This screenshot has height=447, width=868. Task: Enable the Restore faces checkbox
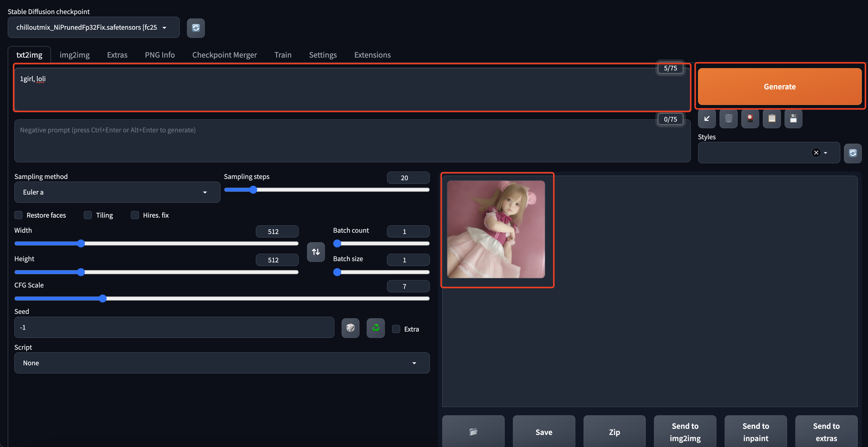coord(18,215)
